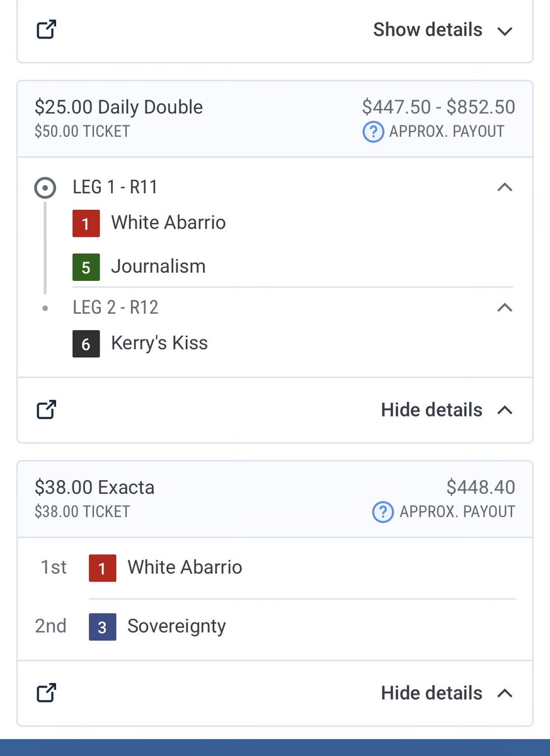Viewport: 550px width, 756px height.
Task: Click the $25.00 Daily Double title
Action: [x=118, y=107]
